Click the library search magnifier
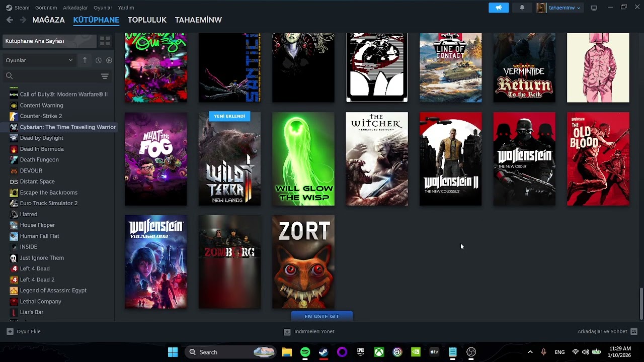644x362 pixels. pyautogui.click(x=9, y=76)
